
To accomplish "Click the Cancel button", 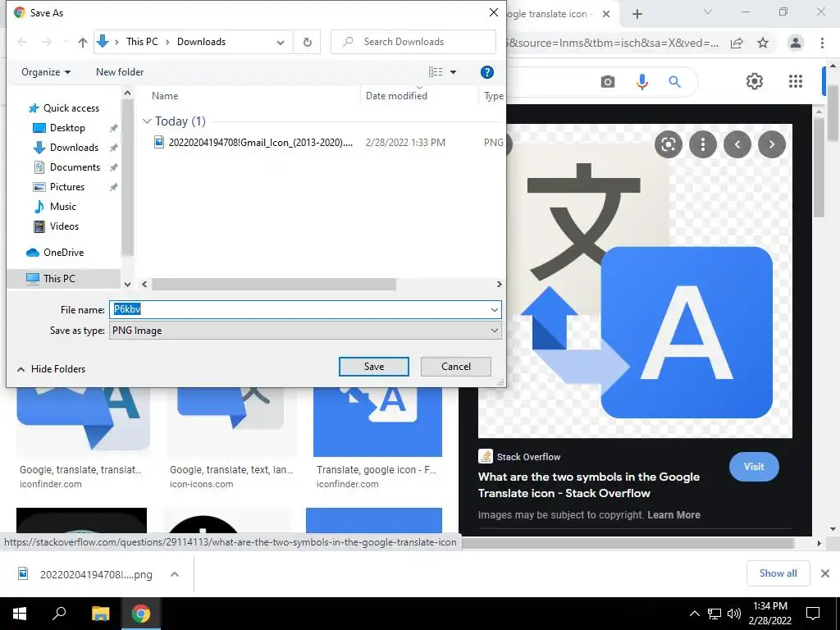I will 456,367.
